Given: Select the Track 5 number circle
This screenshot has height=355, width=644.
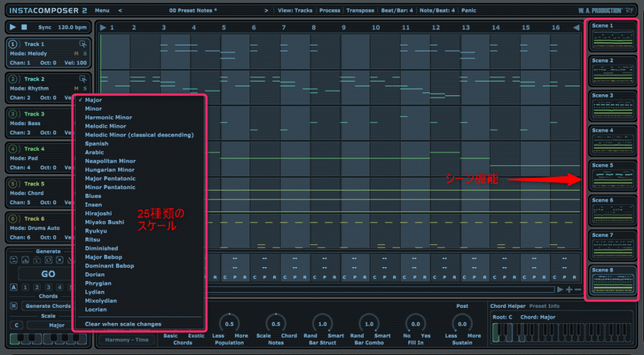Looking at the screenshot, I should click(x=14, y=183).
